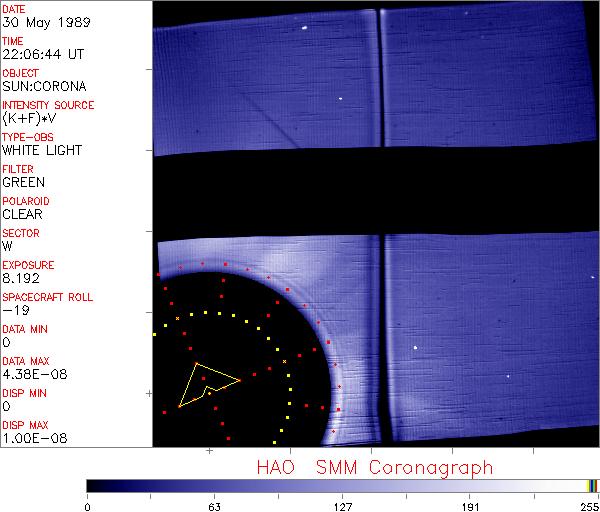Viewport: 600px width, 512px height.
Task: Click the multicolored end of the color bar
Action: tap(592, 485)
